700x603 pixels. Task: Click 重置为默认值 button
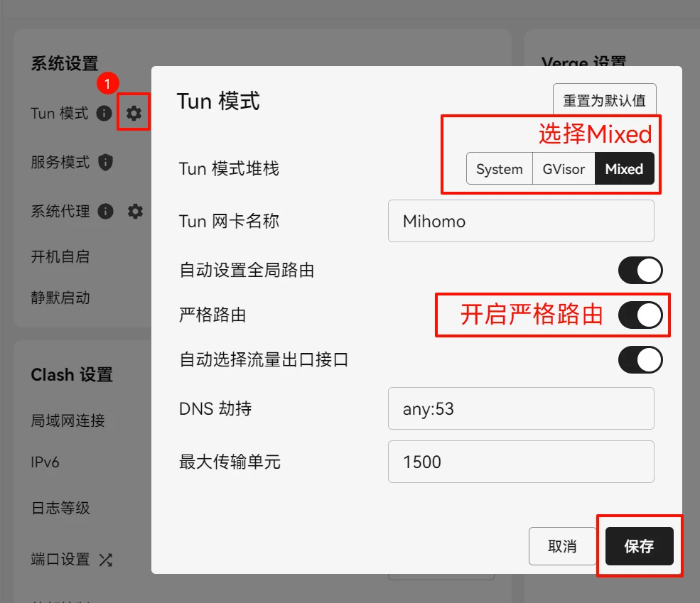(604, 100)
